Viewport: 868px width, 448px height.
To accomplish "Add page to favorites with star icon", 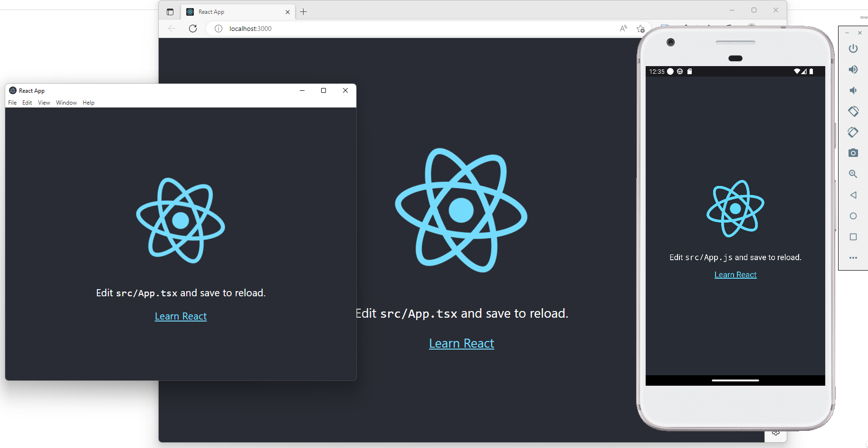I will tap(640, 29).
